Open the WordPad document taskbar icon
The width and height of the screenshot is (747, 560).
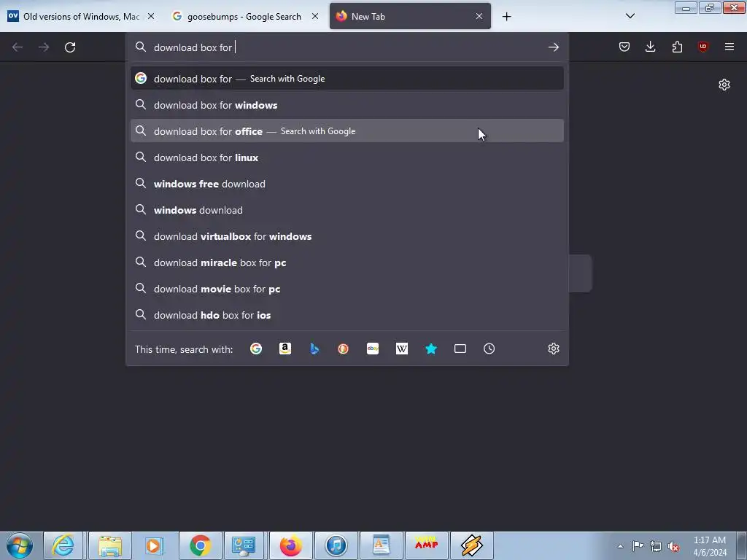coord(381,545)
